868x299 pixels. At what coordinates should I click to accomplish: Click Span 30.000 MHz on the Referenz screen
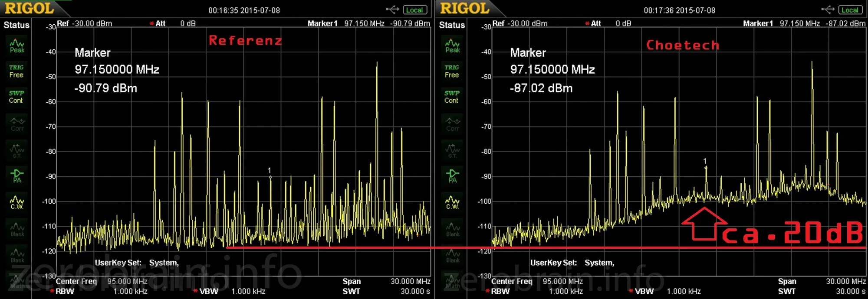[x=386, y=281]
